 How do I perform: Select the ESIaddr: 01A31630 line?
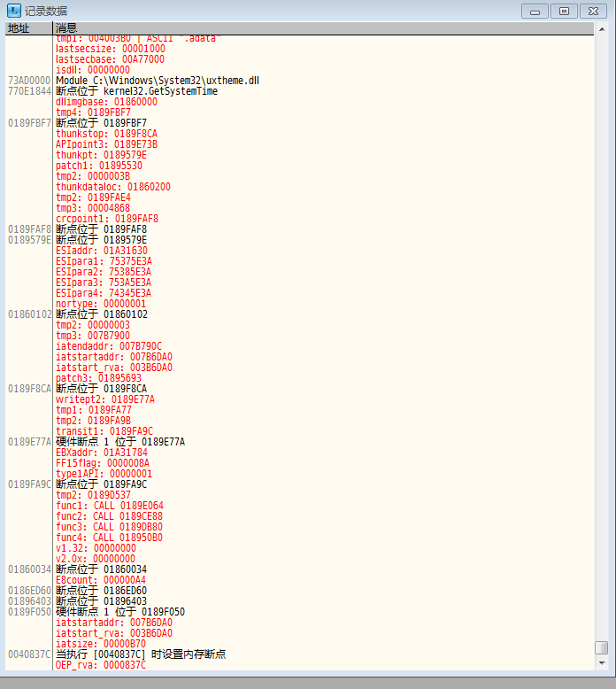[102, 251]
